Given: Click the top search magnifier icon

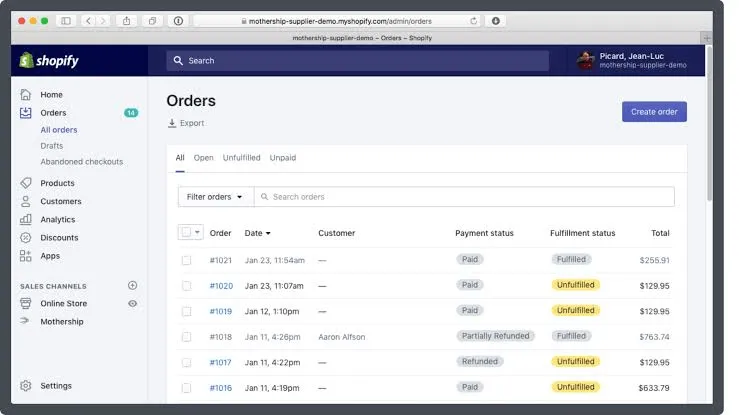Looking at the screenshot, I should coord(178,61).
